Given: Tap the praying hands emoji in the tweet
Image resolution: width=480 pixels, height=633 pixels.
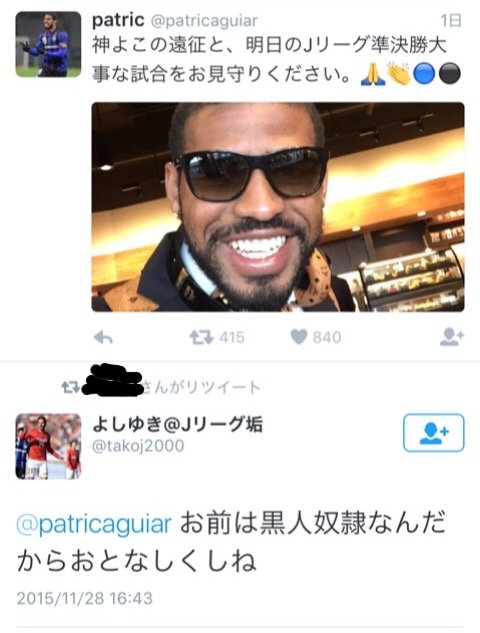Looking at the screenshot, I should coord(372,74).
